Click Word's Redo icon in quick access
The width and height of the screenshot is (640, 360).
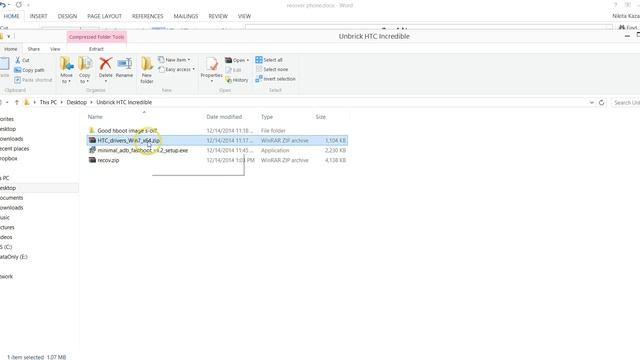(x=19, y=5)
